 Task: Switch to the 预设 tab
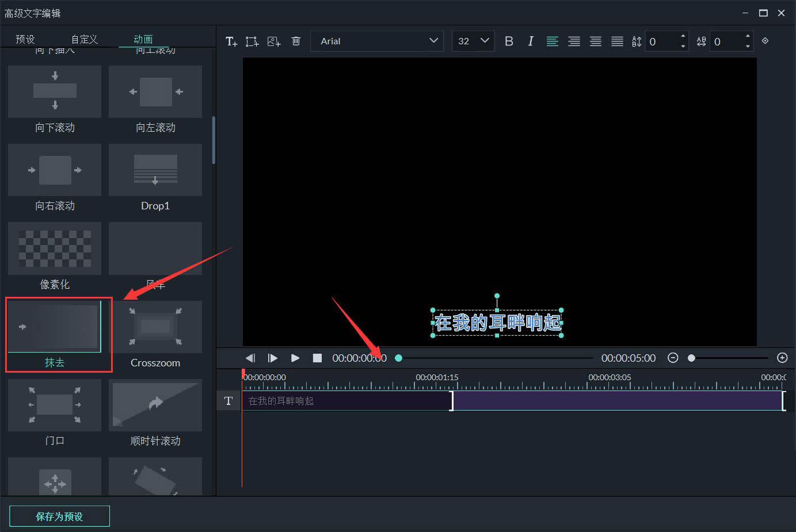[25, 39]
